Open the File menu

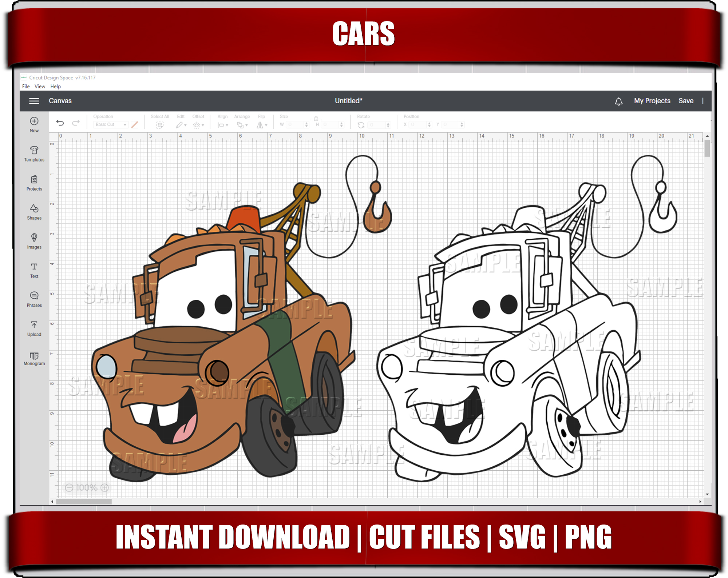26,86
